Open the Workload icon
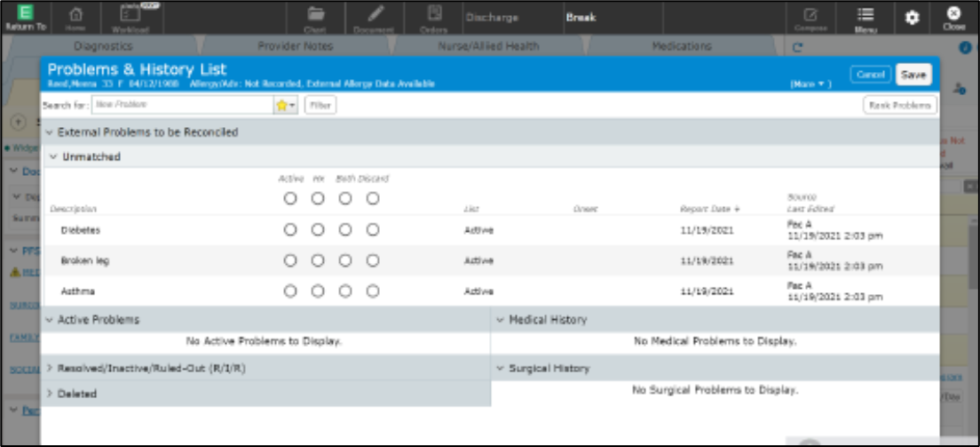This screenshot has width=980, height=447. coord(130,17)
